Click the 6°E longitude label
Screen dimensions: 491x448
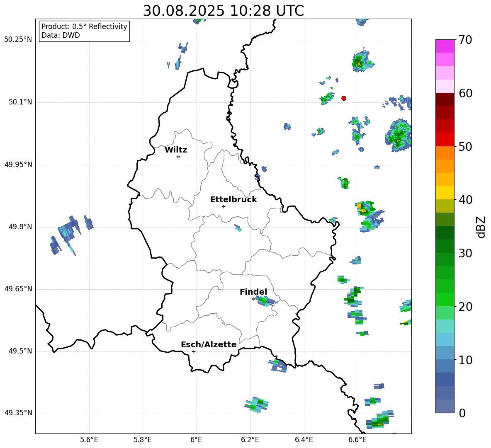pyautogui.click(x=196, y=440)
